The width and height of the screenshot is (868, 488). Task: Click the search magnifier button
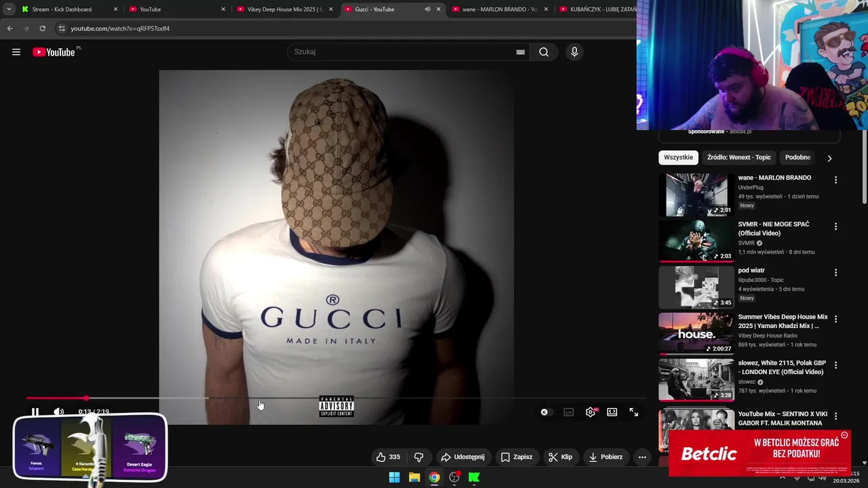pos(544,52)
